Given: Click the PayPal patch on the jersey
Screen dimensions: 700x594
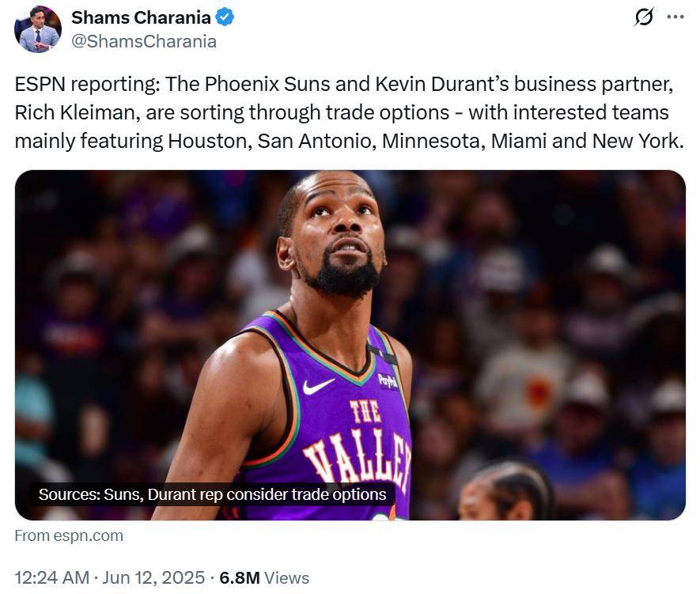Looking at the screenshot, I should point(388,380).
